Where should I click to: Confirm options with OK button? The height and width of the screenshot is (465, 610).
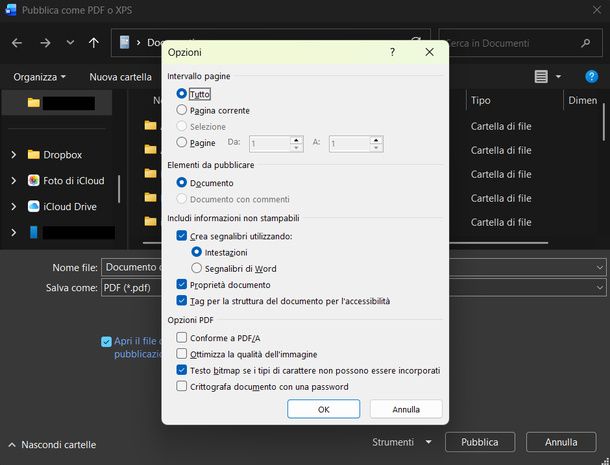(323, 409)
